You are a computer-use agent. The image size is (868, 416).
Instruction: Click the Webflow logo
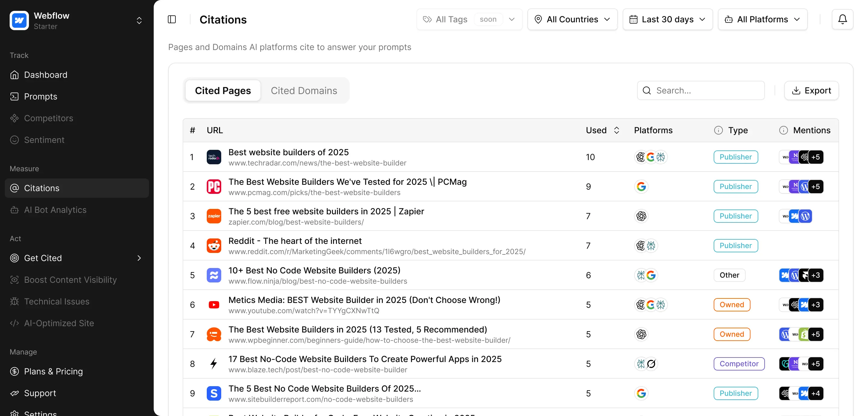coord(19,20)
